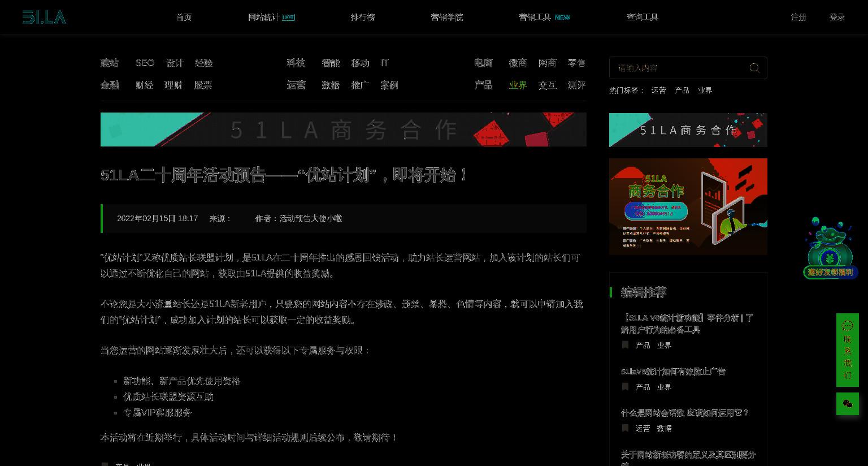The height and width of the screenshot is (466, 868).
Task: Open 营销学院 in the top navigation
Action: pyautogui.click(x=446, y=17)
